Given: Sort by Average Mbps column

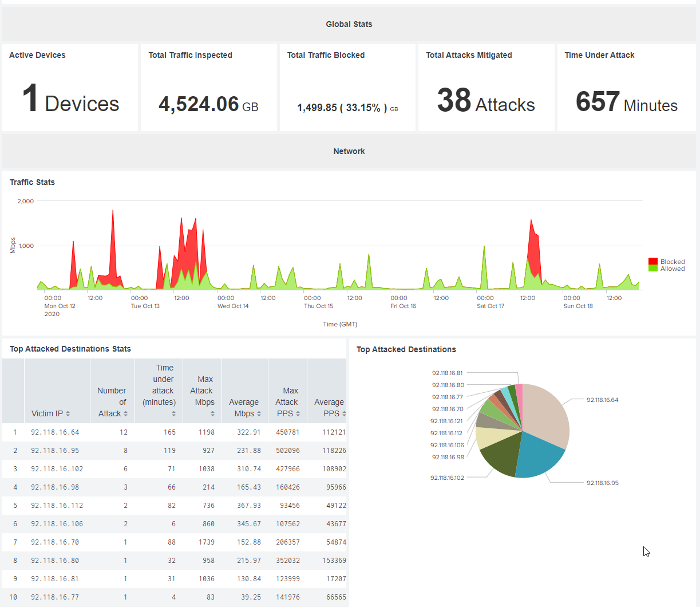Looking at the screenshot, I should (244, 408).
